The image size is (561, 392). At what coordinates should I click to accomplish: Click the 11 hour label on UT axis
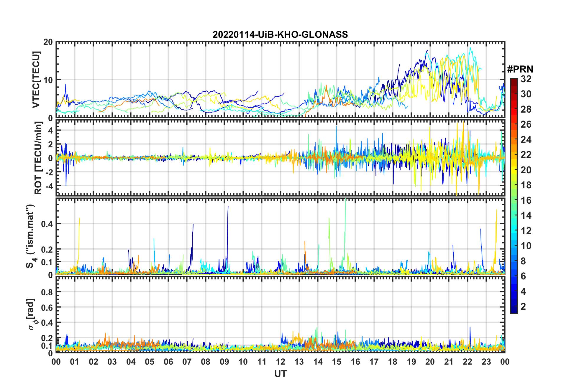tap(262, 362)
